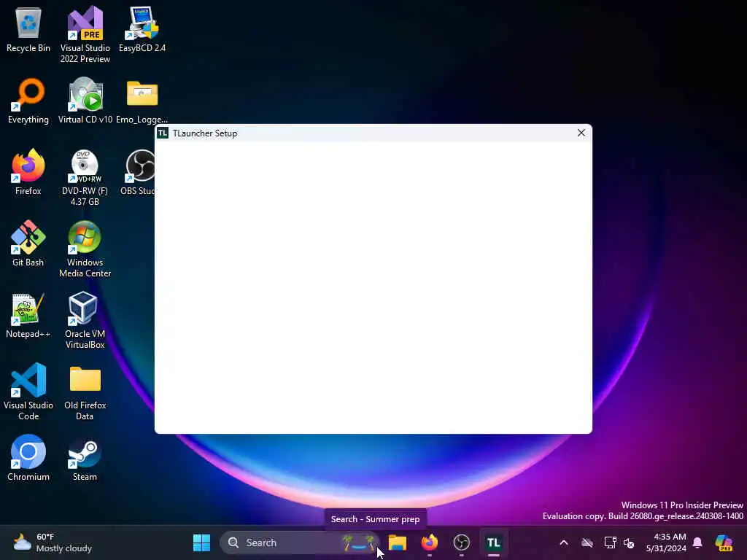Select the Oracle VM VirtualBox shortcut
The image size is (747, 560).
[85, 321]
